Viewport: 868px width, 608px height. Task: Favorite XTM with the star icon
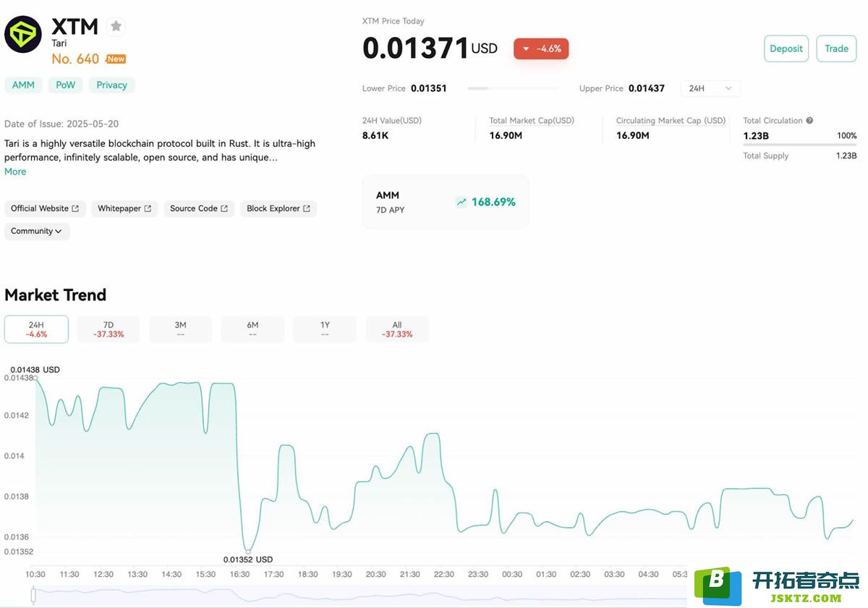click(116, 27)
